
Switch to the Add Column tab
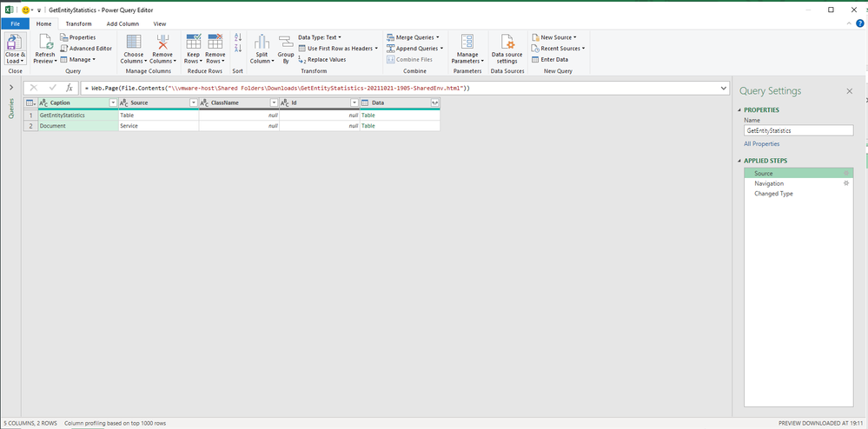click(x=123, y=23)
